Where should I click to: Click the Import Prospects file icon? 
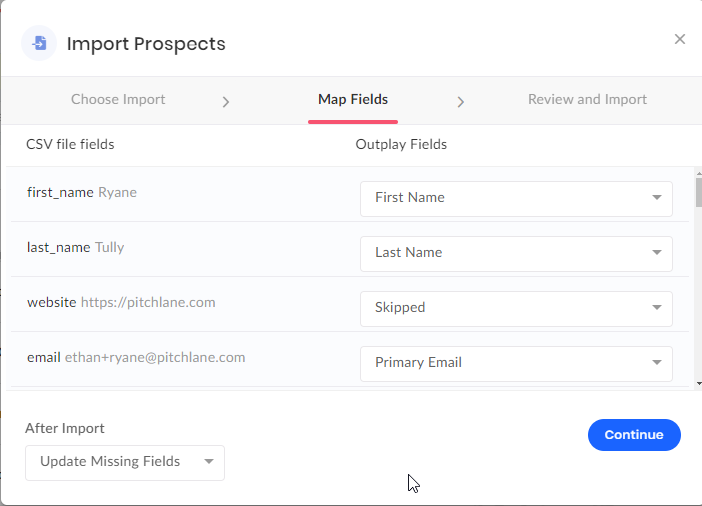(x=39, y=43)
